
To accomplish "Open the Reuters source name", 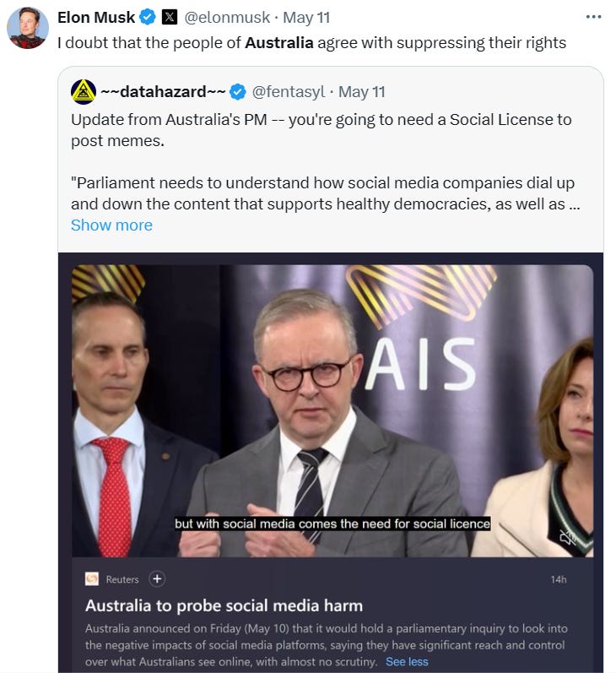I will [x=122, y=579].
